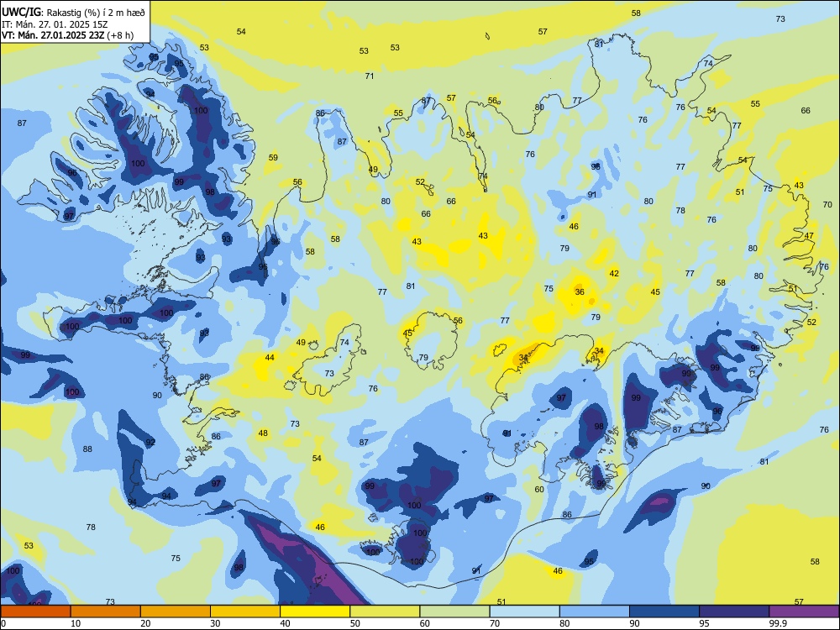Click the 30–40 amber legend swatch

click(x=245, y=612)
